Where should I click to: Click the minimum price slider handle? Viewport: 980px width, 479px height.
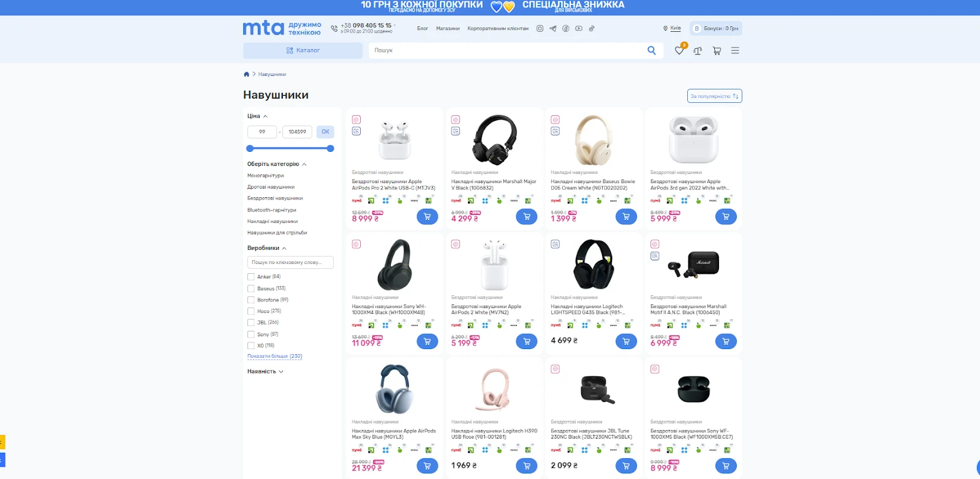click(249, 148)
